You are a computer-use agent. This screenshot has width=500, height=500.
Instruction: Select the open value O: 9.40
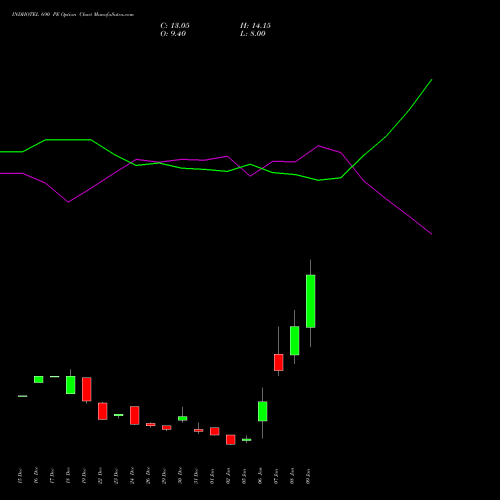(x=173, y=34)
